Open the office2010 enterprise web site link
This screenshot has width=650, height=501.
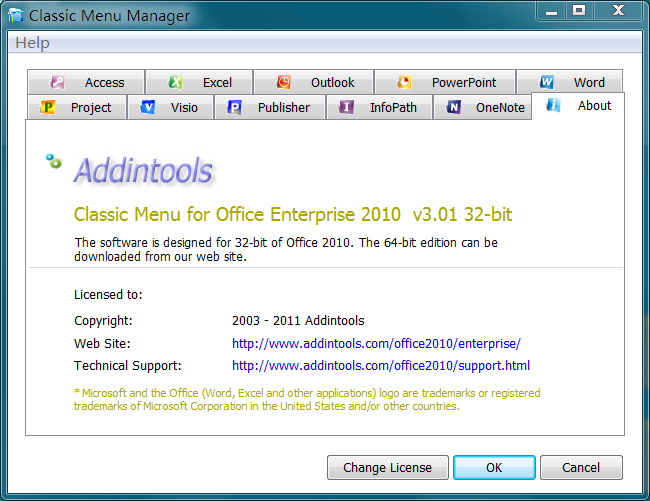pos(376,343)
